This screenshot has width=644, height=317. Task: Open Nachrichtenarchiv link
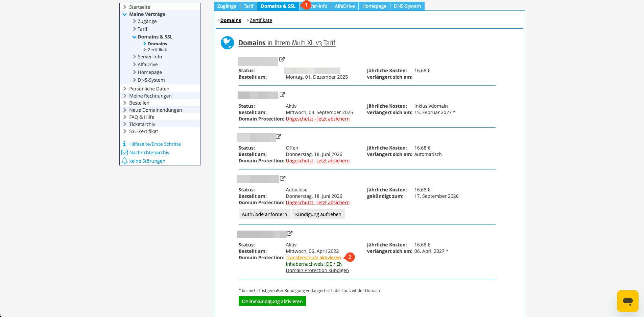[149, 153]
